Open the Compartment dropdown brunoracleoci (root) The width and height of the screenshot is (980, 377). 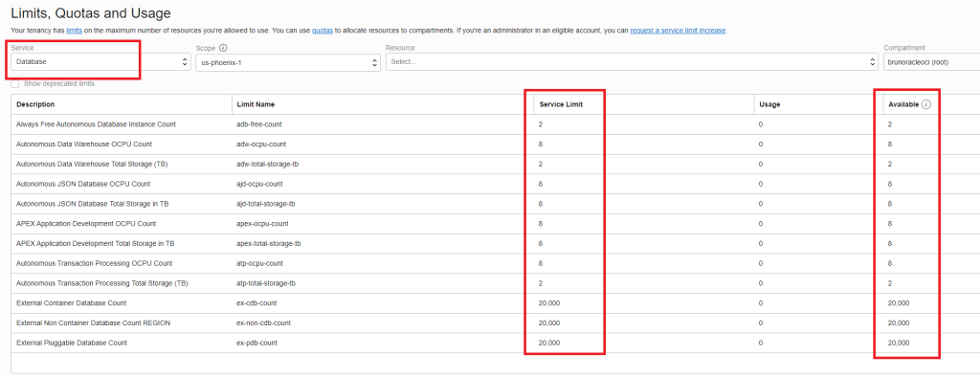(x=931, y=62)
